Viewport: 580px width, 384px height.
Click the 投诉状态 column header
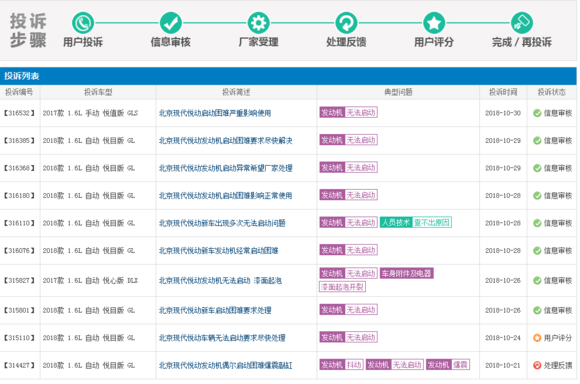click(552, 92)
